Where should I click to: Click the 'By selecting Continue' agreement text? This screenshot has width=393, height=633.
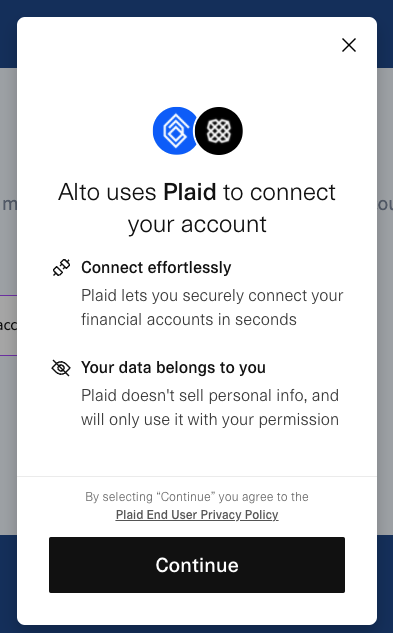[197, 497]
